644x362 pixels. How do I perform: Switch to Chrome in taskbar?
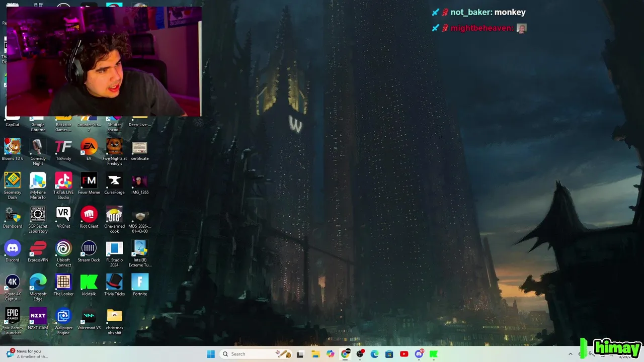(345, 354)
